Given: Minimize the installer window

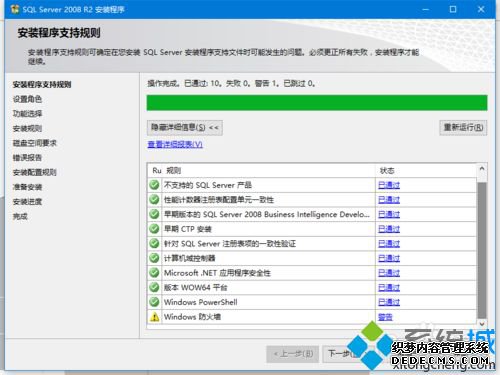Looking at the screenshot, I should coord(426,9).
